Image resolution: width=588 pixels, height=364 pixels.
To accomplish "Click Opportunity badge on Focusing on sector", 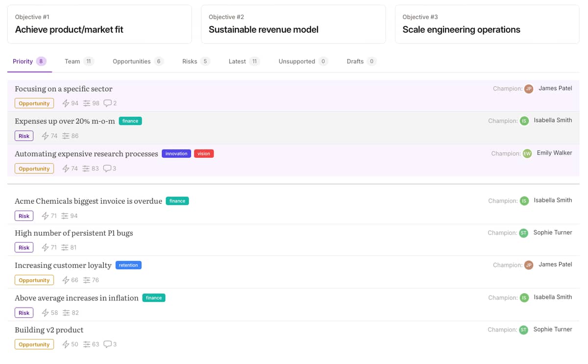I will tap(34, 103).
